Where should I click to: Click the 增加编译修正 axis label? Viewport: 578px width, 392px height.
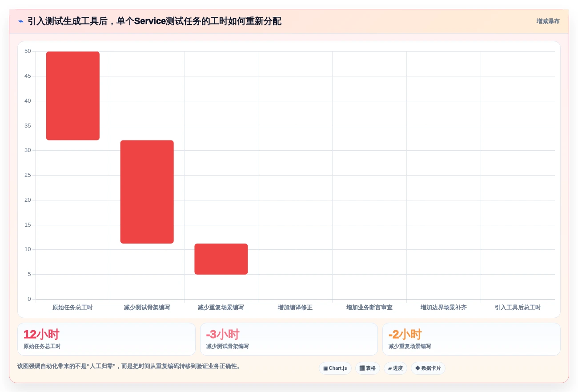coord(295,308)
